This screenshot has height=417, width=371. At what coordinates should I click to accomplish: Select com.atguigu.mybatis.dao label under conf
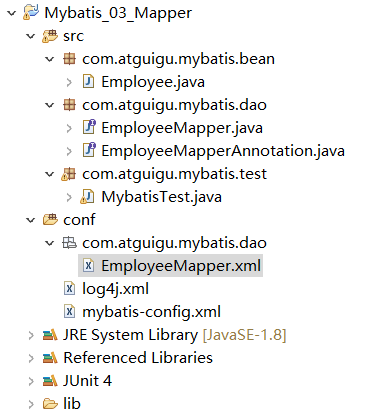point(174,243)
